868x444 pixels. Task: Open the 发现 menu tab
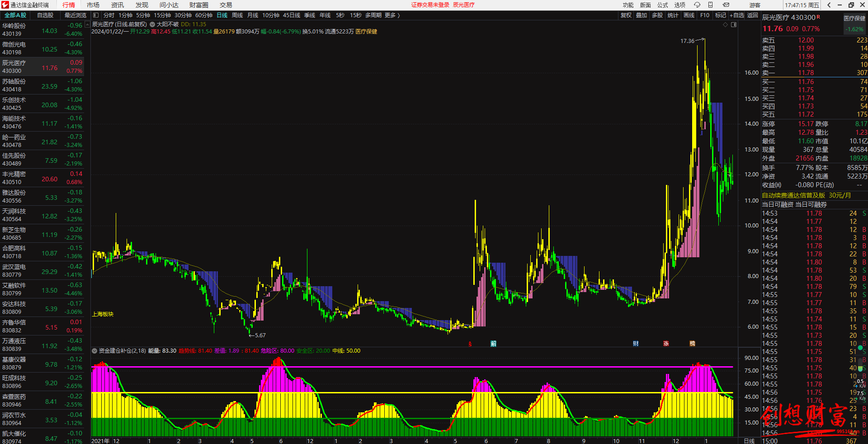click(x=142, y=5)
